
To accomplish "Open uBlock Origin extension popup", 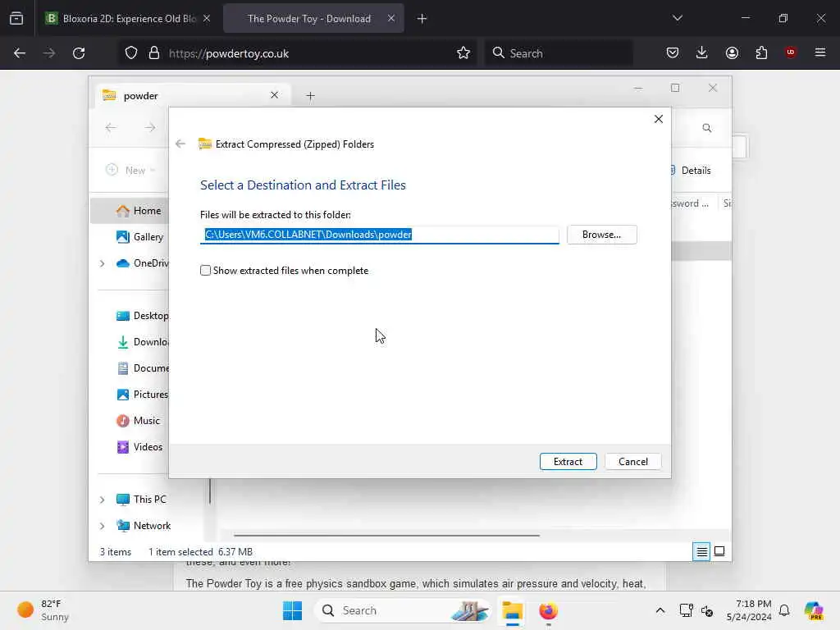I will pyautogui.click(x=790, y=52).
